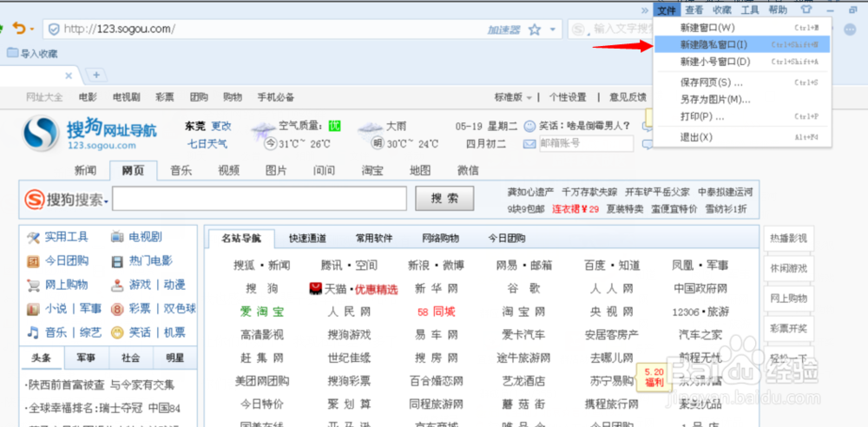This screenshot has height=427, width=868.
Task: Click the smiley joke icon
Action: coord(529,126)
